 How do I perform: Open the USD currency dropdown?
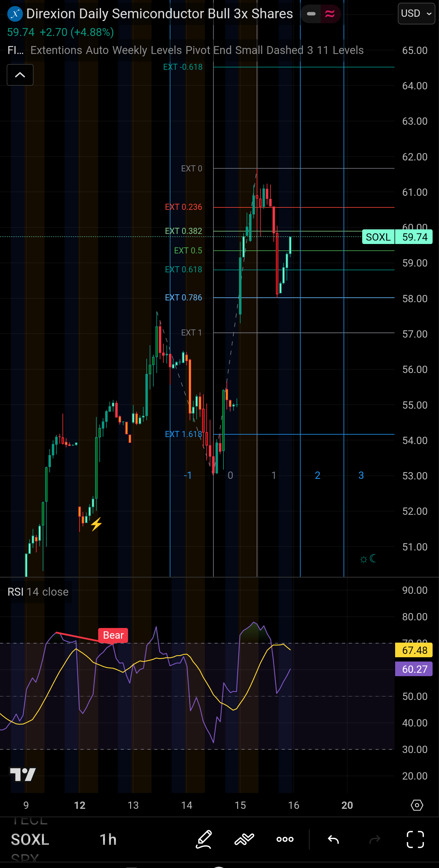(416, 13)
